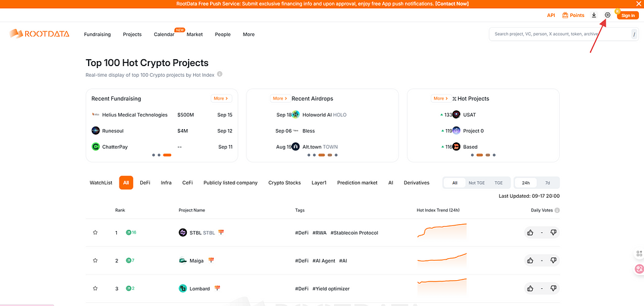Click the Daily Votes info icon
Viewport: 644px width, 306px height.
pyautogui.click(x=557, y=210)
